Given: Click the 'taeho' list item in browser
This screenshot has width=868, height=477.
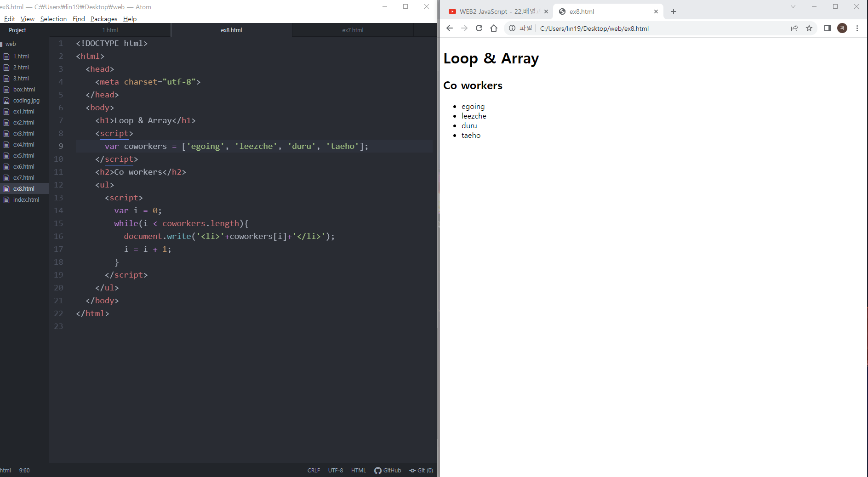Looking at the screenshot, I should [x=471, y=136].
